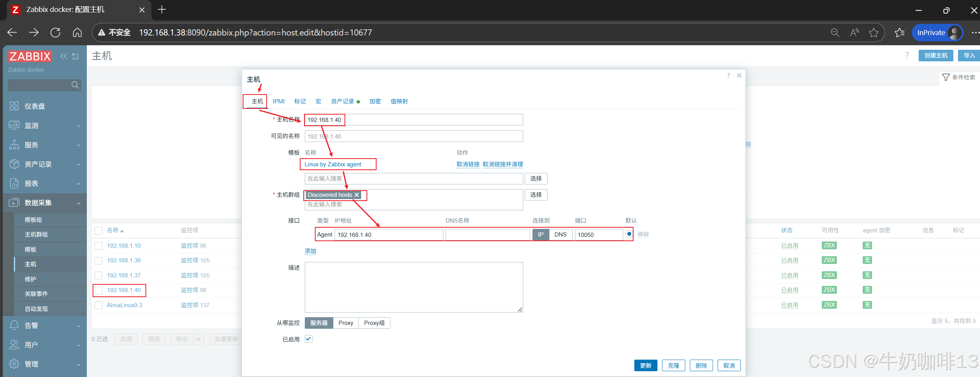The image size is (980, 377).
Task: Expand the 资产记录 sidebar section
Action: (x=45, y=164)
